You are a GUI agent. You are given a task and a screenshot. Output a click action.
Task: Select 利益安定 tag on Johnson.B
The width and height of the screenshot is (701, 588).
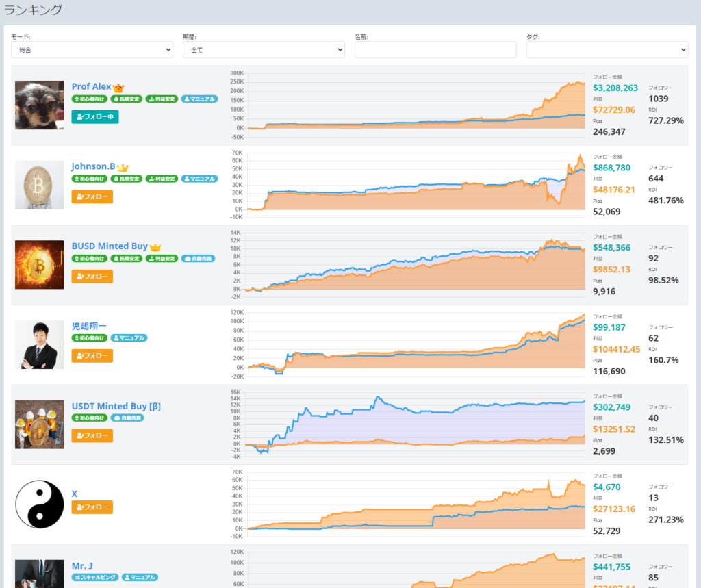point(162,179)
